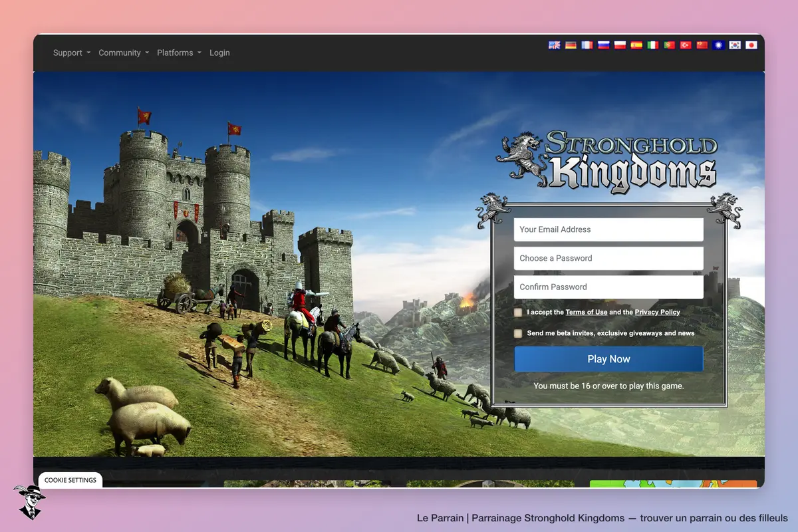Choose the Turkish flag language
The image size is (798, 532).
(686, 45)
